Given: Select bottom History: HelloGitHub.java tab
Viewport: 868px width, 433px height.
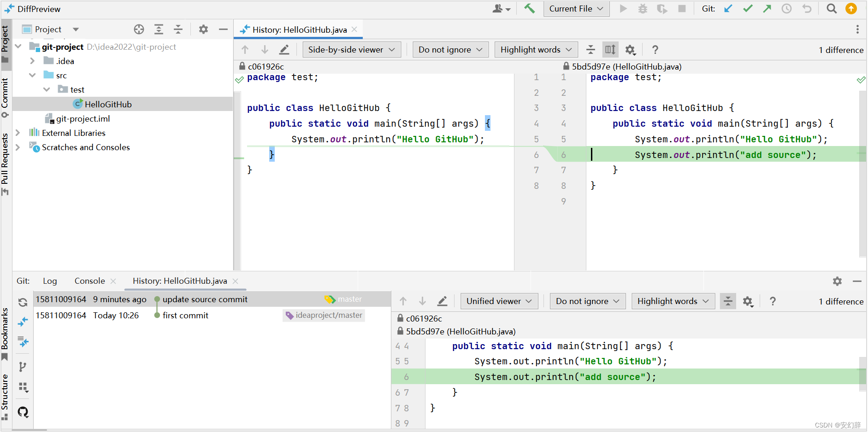Looking at the screenshot, I should tap(180, 281).
